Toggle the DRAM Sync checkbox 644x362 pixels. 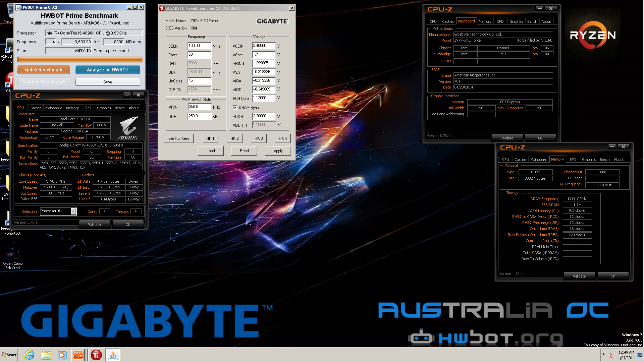coord(235,108)
